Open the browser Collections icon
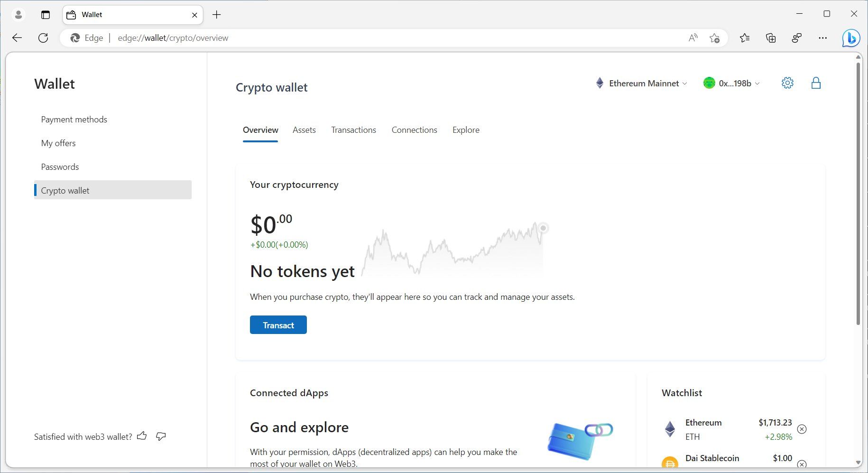 tap(771, 38)
